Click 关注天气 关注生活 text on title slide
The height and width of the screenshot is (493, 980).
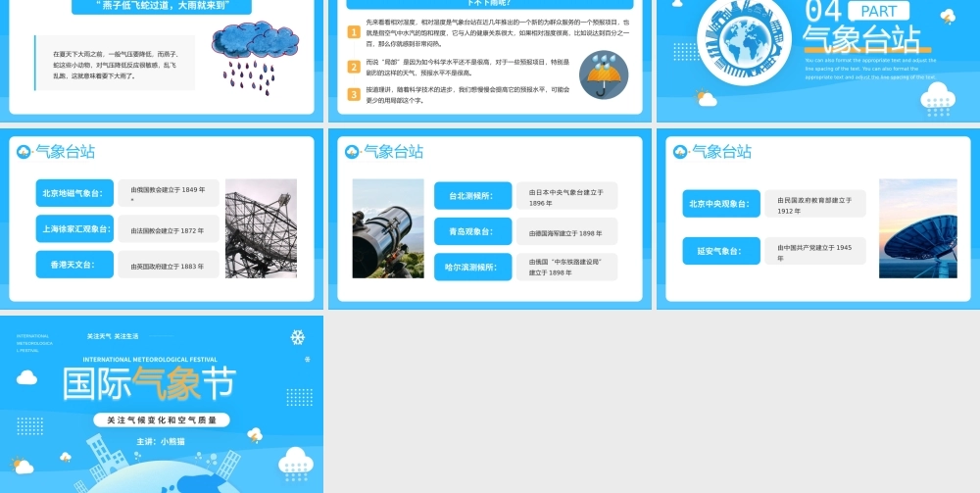113,336
